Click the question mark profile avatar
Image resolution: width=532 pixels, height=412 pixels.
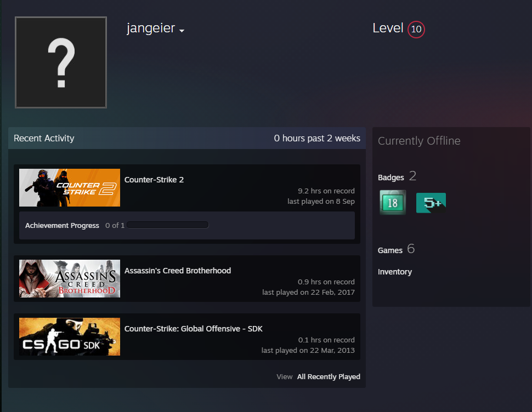61,62
